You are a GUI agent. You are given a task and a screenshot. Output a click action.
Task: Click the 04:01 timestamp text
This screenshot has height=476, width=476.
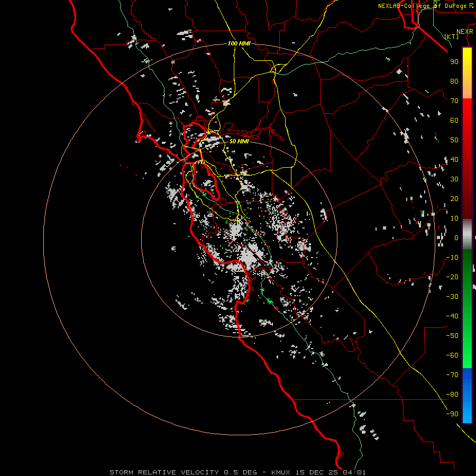coord(354,472)
